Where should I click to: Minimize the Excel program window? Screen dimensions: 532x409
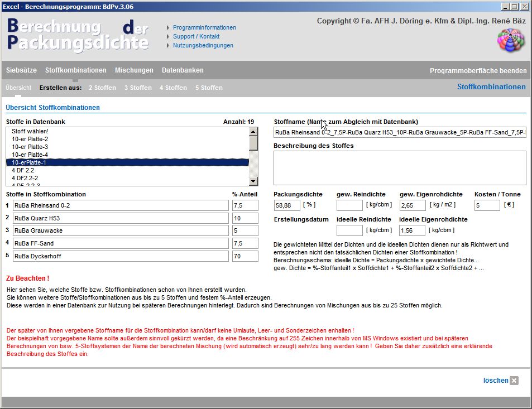[506, 7]
